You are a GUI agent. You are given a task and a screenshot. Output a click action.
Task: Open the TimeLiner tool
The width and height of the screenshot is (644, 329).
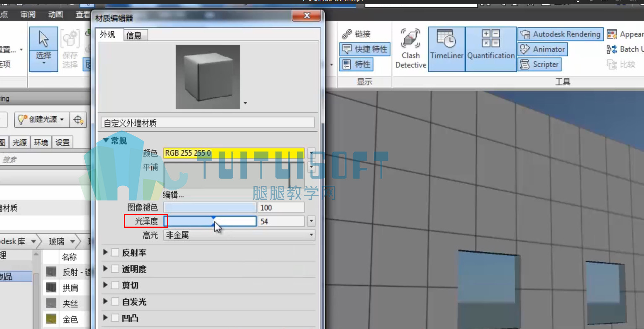coord(446,49)
